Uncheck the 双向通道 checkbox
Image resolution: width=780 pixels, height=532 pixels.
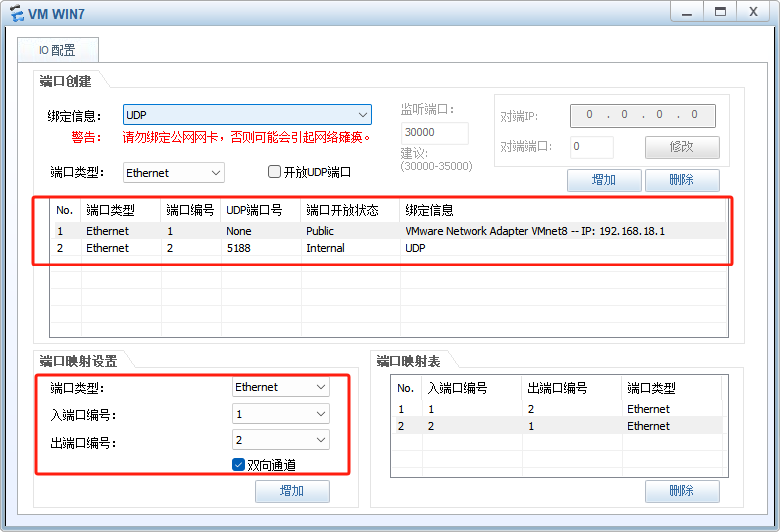click(239, 465)
